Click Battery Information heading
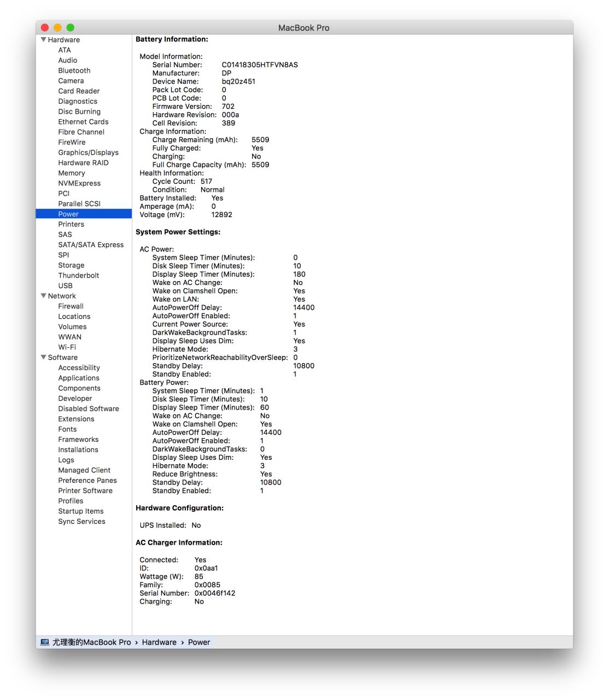The image size is (609, 700). coord(172,39)
